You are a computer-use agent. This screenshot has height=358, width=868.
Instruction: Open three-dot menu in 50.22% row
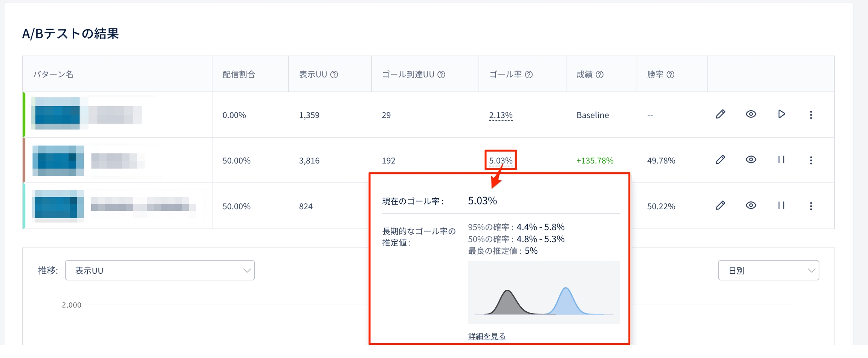coord(811,206)
